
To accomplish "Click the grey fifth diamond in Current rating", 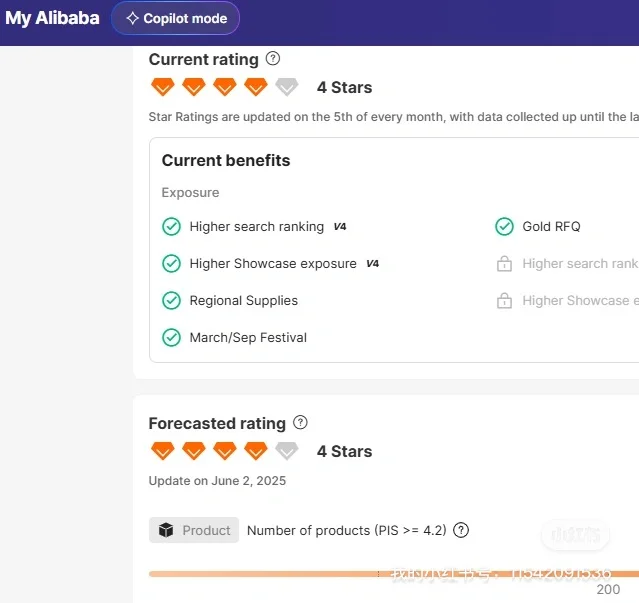I will [287, 87].
